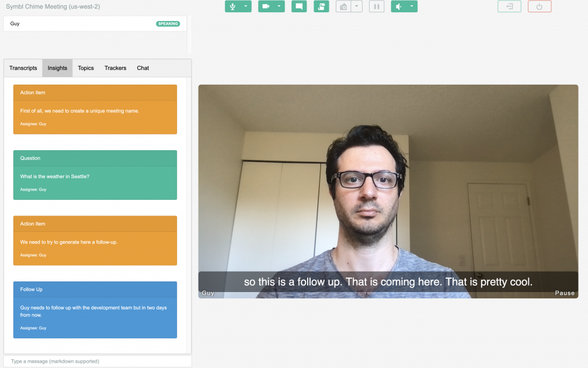Switch to the Transcripts tab

point(23,68)
